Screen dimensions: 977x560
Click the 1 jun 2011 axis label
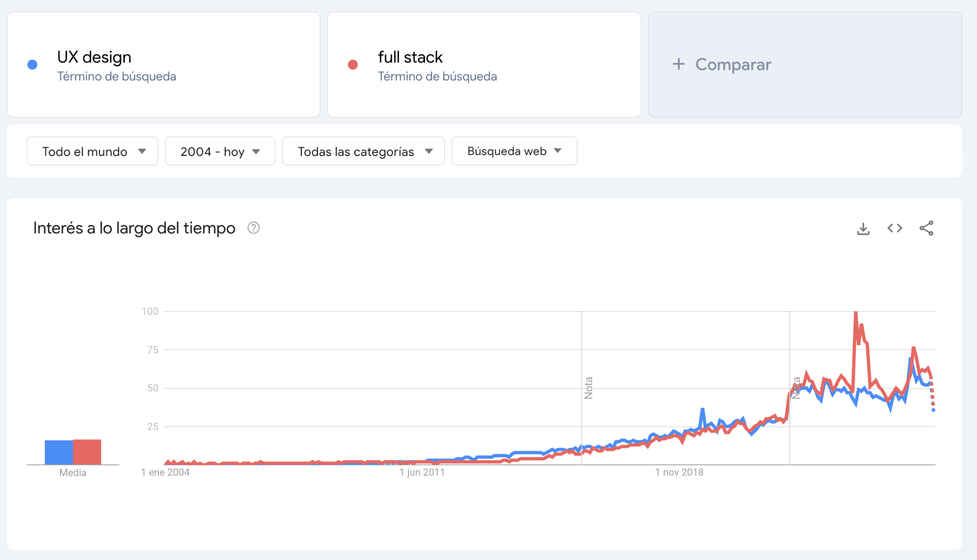click(422, 472)
